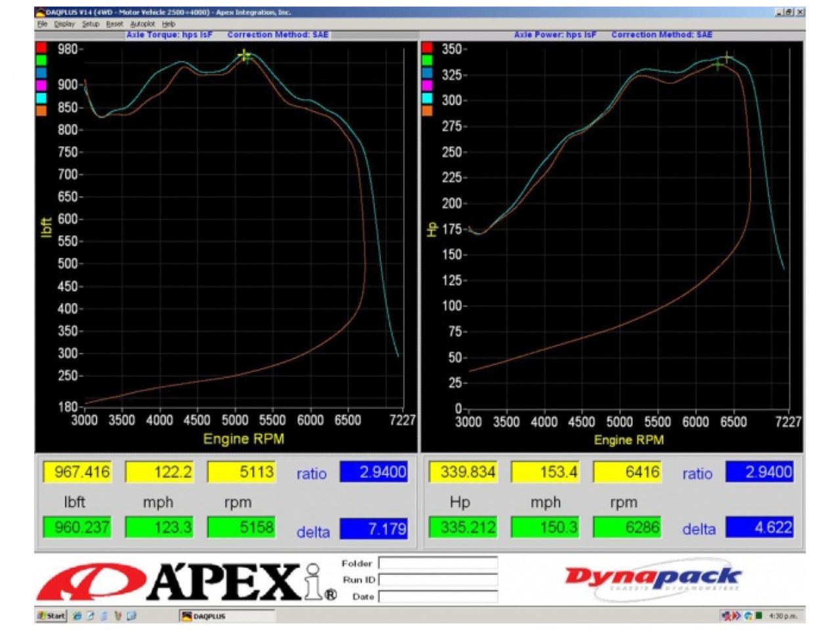Select cyan run swatch on torque graph
This screenshot has height=630, width=840.
pos(41,98)
